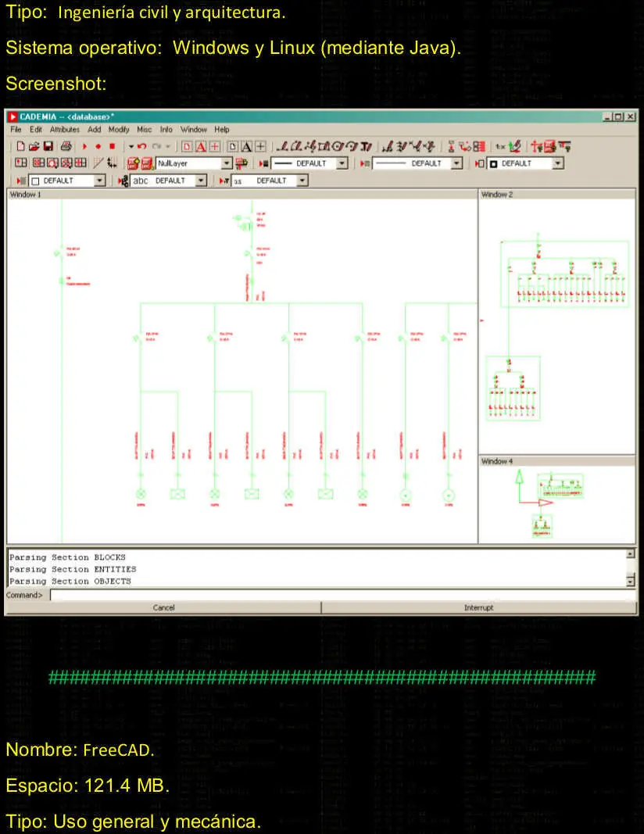Open the Window menu
This screenshot has width=644, height=834.
pos(193,129)
